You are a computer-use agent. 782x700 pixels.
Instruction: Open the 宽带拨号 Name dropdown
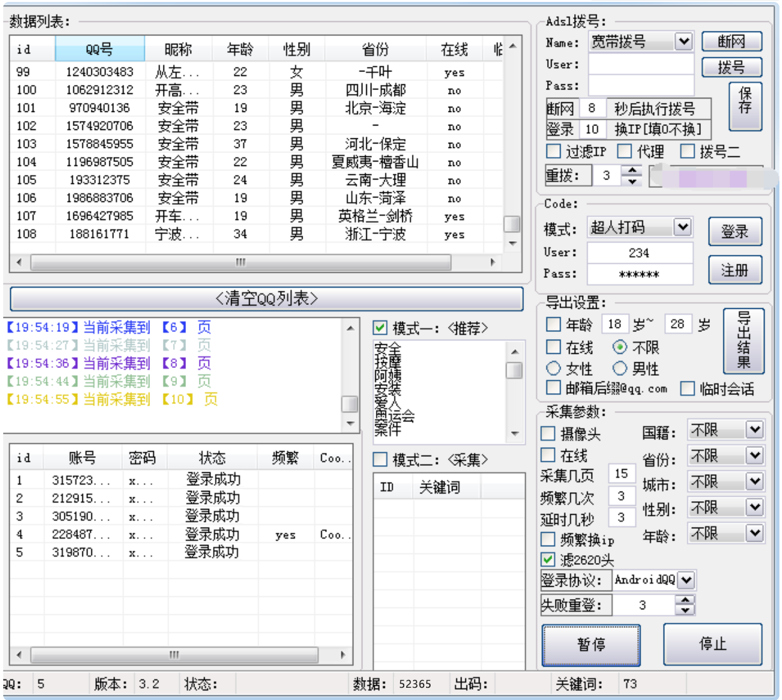tap(684, 42)
